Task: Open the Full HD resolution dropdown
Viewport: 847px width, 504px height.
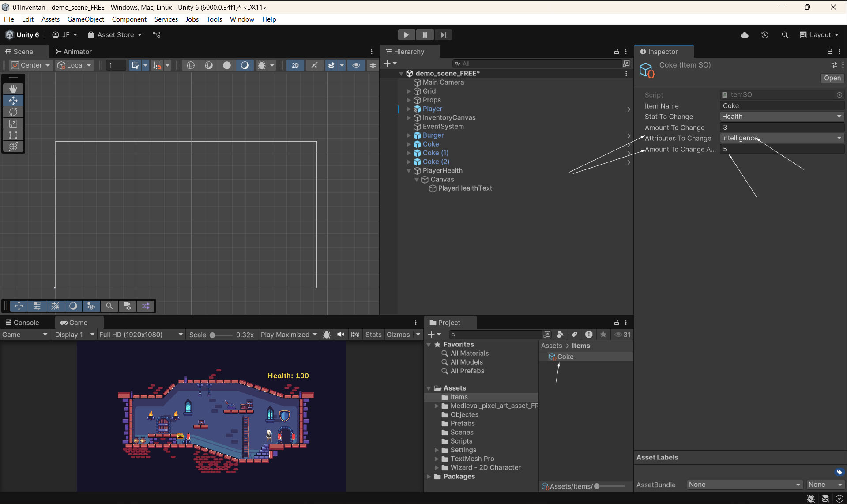Action: pos(140,335)
